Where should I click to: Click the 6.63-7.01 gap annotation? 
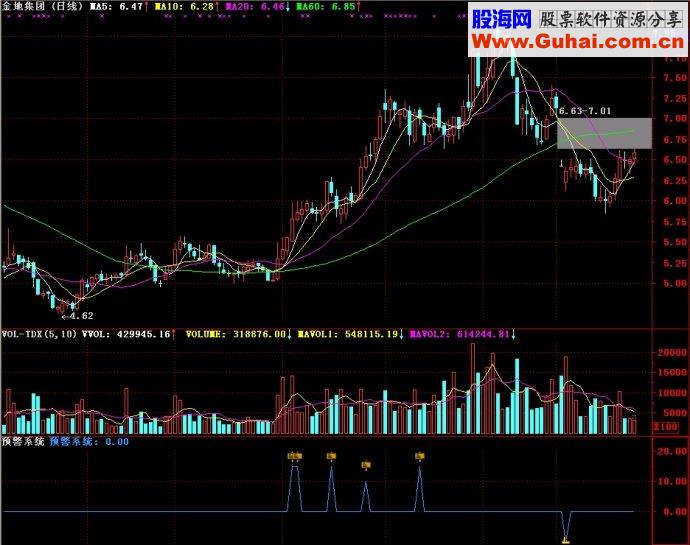tap(585, 111)
